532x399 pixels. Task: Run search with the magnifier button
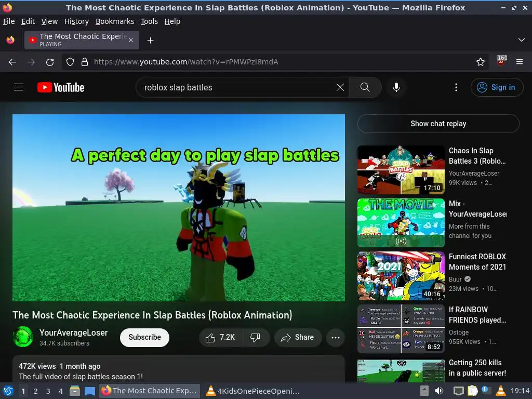point(365,87)
